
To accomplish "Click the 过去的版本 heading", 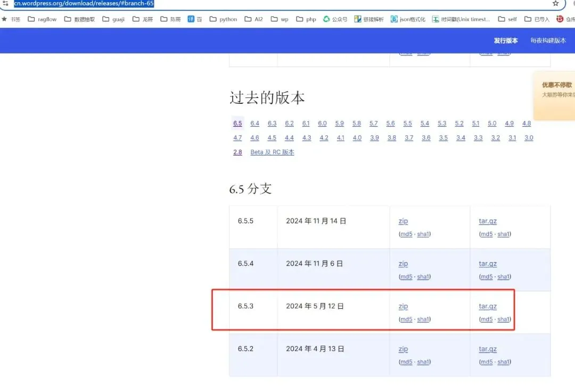I will tap(267, 98).
